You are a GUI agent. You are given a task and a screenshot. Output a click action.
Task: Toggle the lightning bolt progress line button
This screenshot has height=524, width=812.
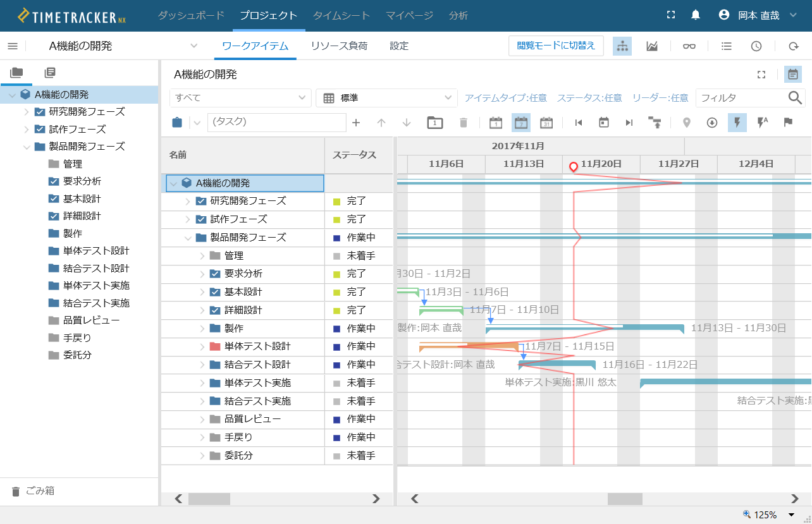click(x=737, y=123)
